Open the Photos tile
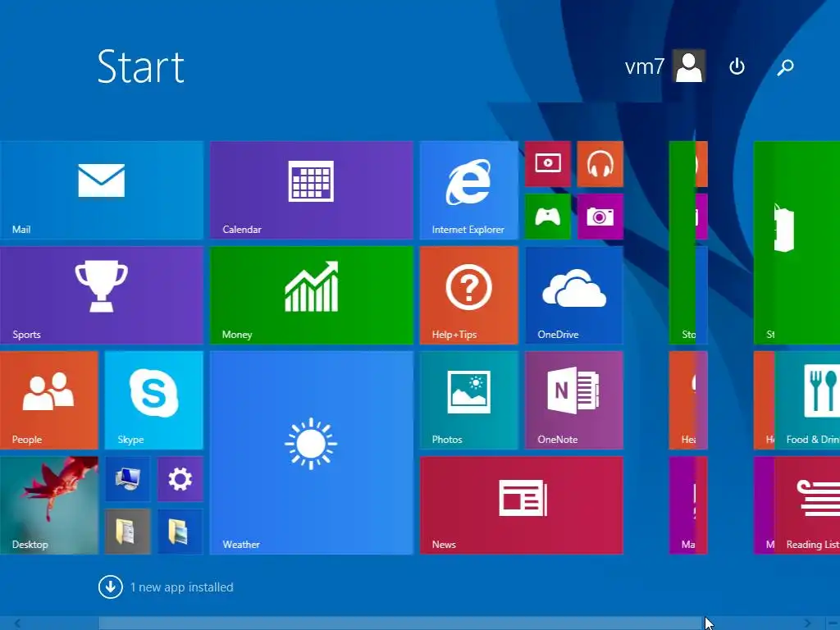840x630 pixels. (x=468, y=400)
